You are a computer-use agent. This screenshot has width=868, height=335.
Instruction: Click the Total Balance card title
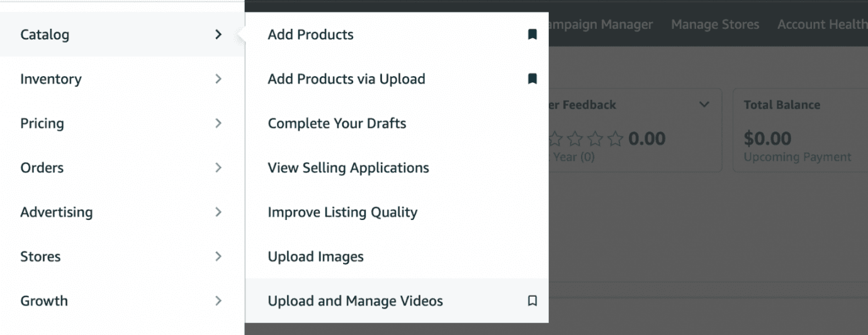782,105
